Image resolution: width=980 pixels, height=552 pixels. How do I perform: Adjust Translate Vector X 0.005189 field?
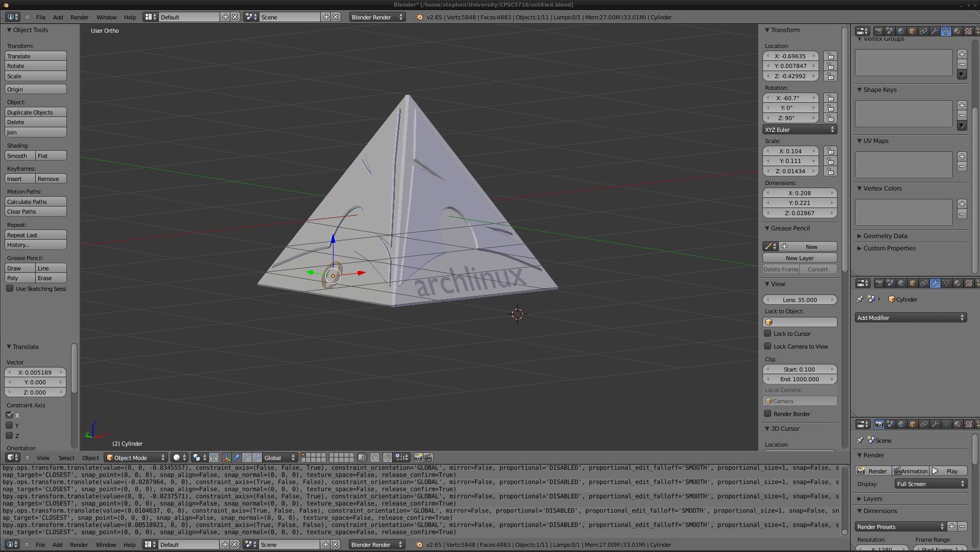[x=35, y=373]
